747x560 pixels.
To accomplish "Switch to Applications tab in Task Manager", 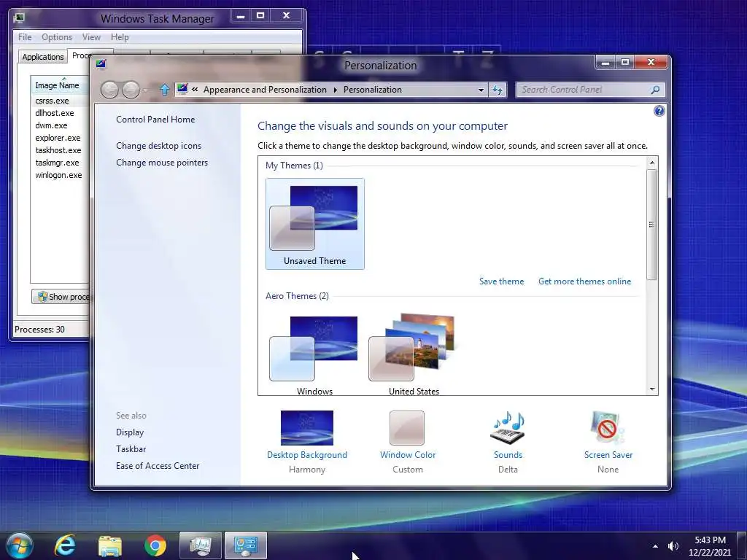I will pos(43,57).
